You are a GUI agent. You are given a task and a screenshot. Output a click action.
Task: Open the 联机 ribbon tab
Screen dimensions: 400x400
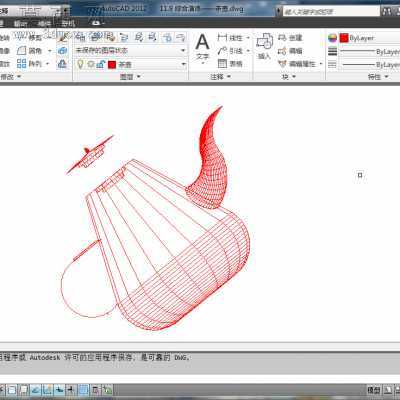pos(68,23)
